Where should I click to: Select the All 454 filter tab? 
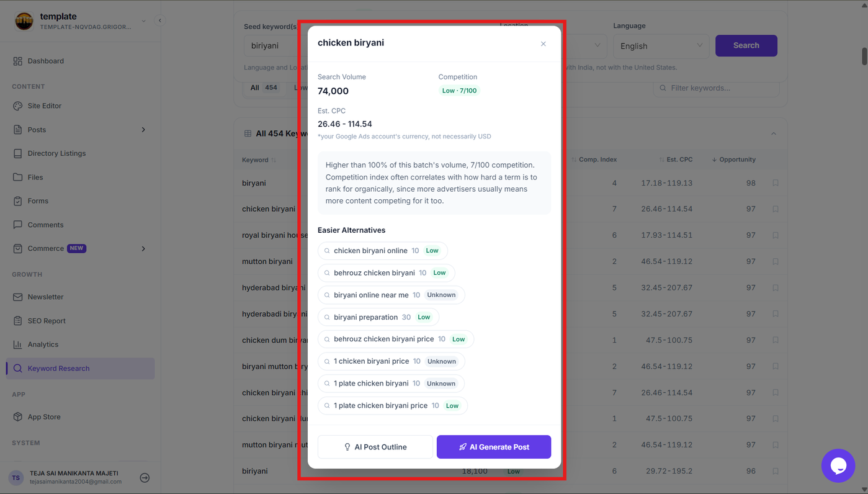tap(264, 88)
